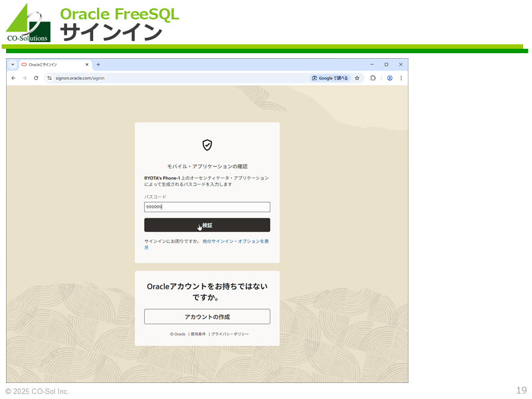This screenshot has width=532, height=399.
Task: Bookmark this page with the star icon
Action: coord(357,78)
